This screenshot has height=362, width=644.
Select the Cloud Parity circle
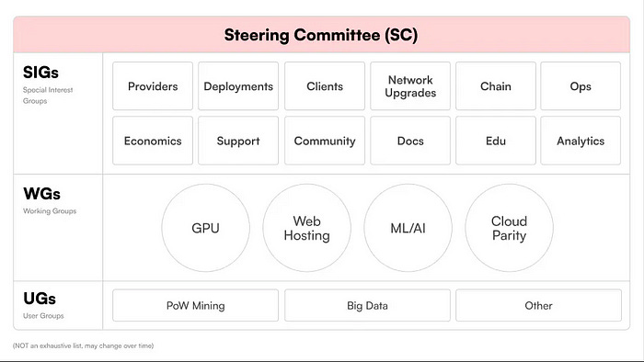(x=510, y=228)
